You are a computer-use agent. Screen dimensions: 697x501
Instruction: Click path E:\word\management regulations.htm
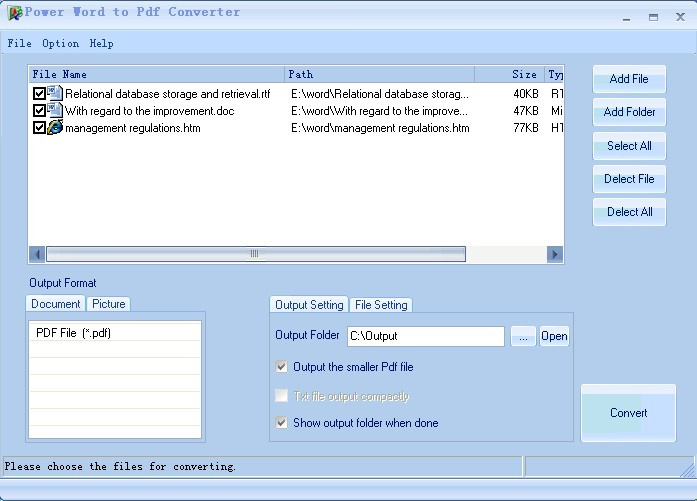(x=380, y=128)
